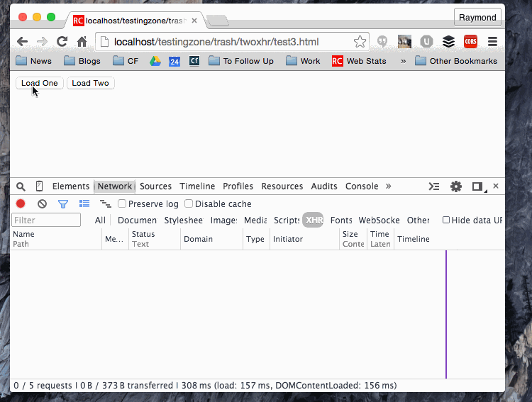
Task: Filter requests by Scripts
Action: (287, 220)
